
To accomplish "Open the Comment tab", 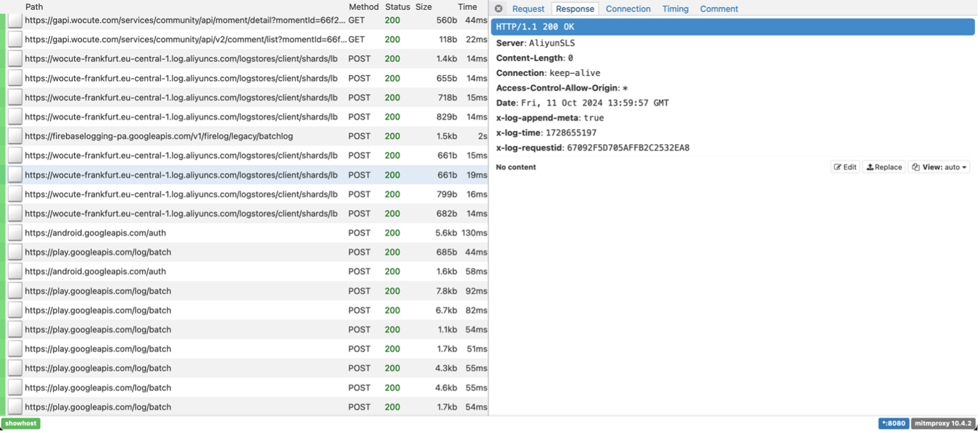I will pos(718,9).
